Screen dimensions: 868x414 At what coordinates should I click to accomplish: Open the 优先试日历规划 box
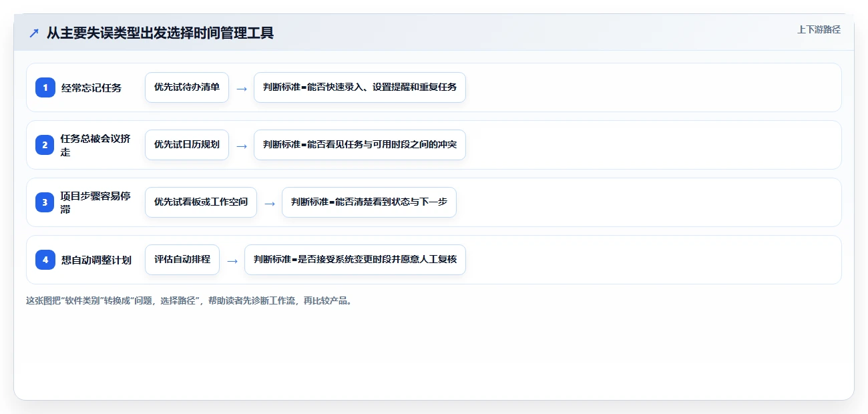[x=187, y=145]
